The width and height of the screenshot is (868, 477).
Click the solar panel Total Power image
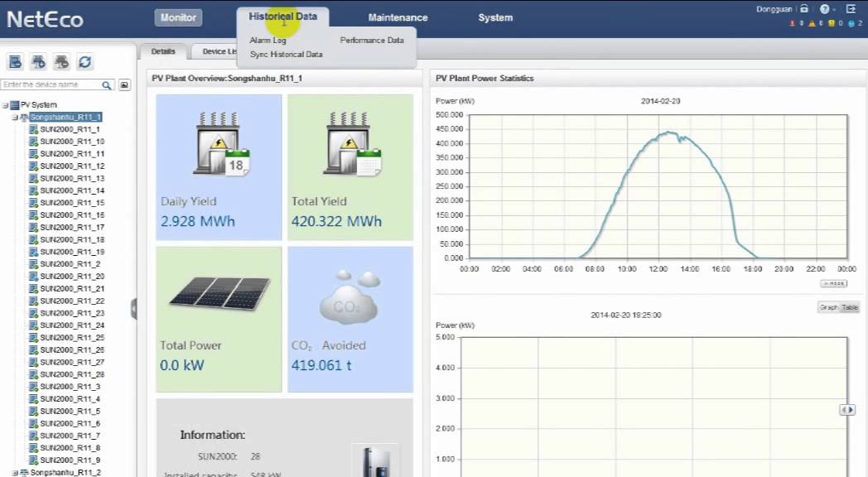coord(219,292)
